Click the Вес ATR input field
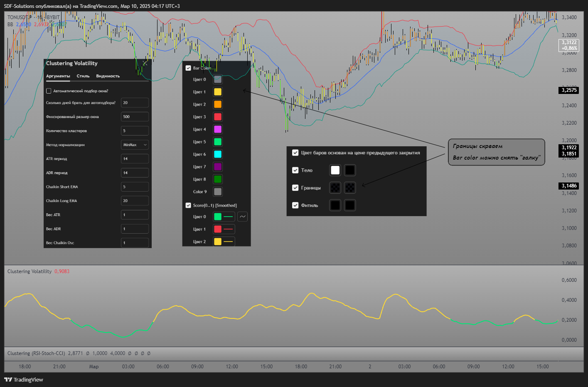The width and height of the screenshot is (588, 387). (135, 215)
